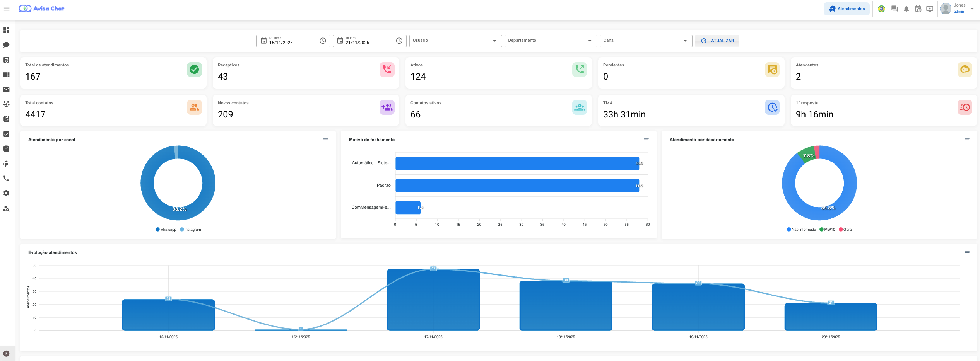Click the Dt Início date field
The width and height of the screenshot is (980, 361).
tap(293, 41)
